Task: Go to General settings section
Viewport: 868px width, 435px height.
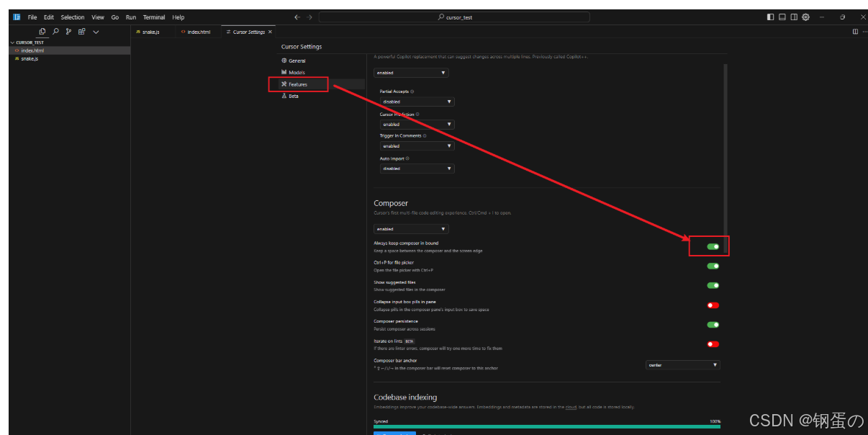Action: click(x=322, y=60)
